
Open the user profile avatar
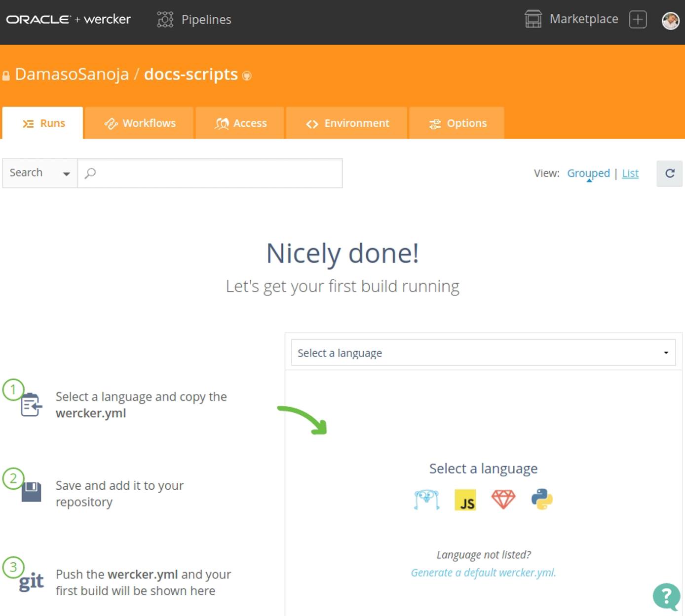pos(670,20)
